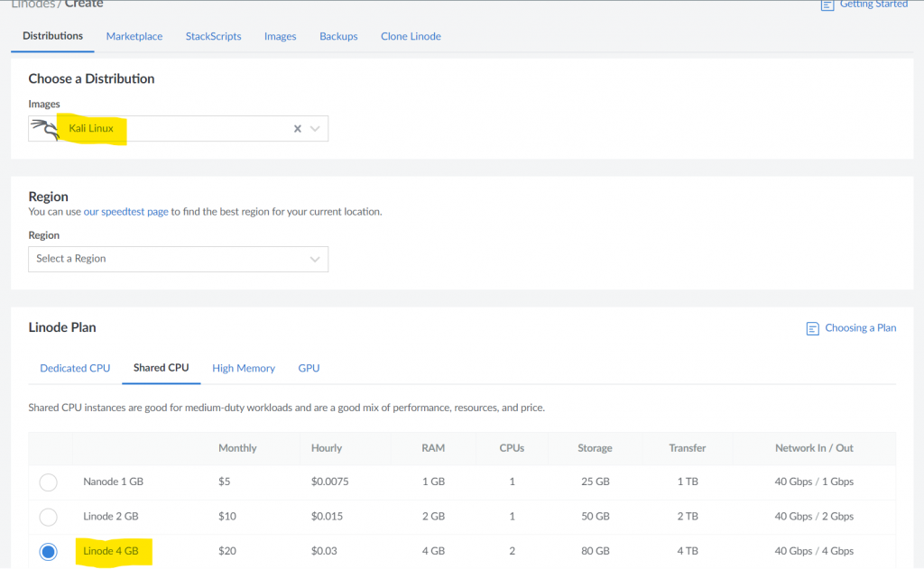
Task: Click the Getting Started link
Action: 873,5
